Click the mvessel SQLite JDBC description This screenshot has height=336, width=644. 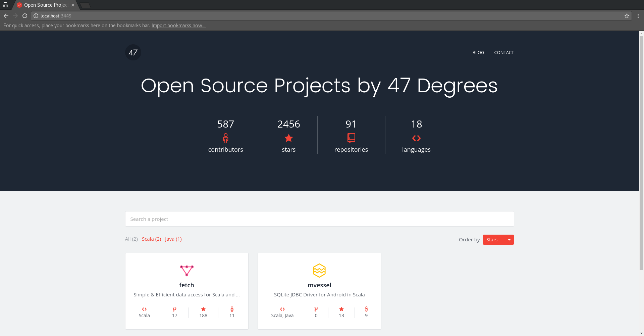(x=319, y=295)
